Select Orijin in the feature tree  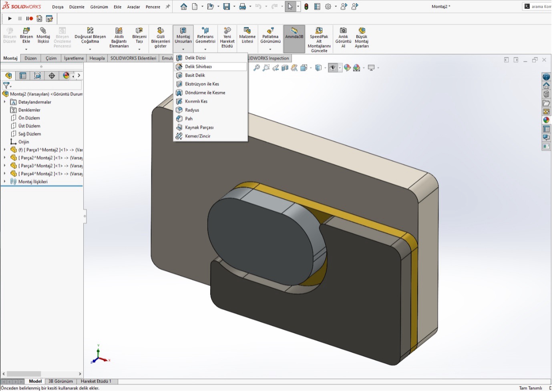coord(24,142)
